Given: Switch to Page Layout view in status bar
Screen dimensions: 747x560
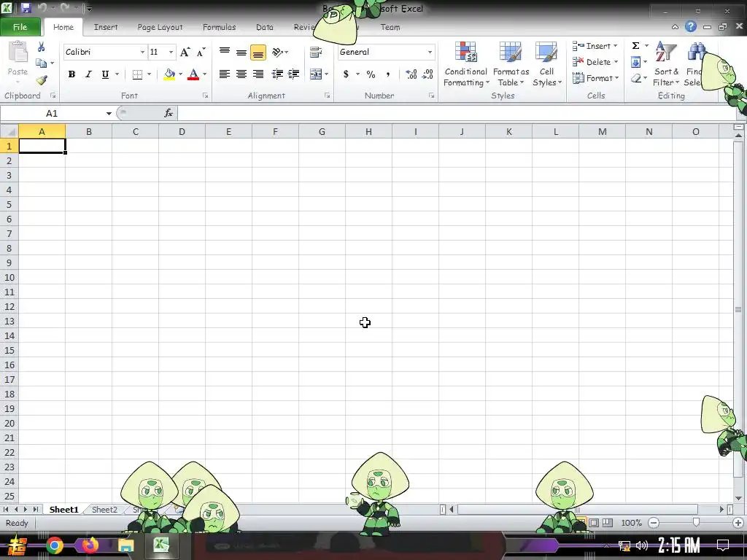Looking at the screenshot, I should (x=594, y=523).
